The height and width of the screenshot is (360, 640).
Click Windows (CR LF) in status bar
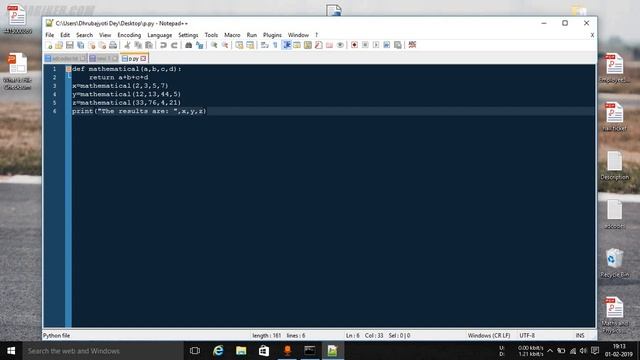(x=489, y=336)
